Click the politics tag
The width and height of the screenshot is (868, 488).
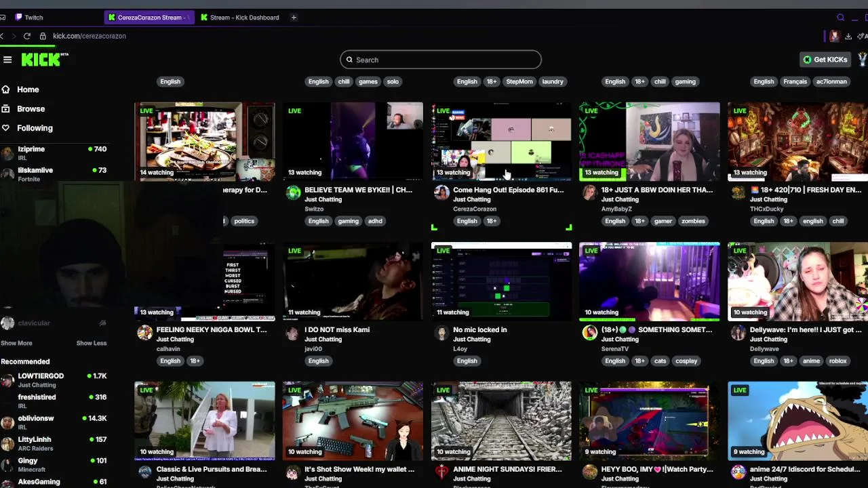(244, 221)
